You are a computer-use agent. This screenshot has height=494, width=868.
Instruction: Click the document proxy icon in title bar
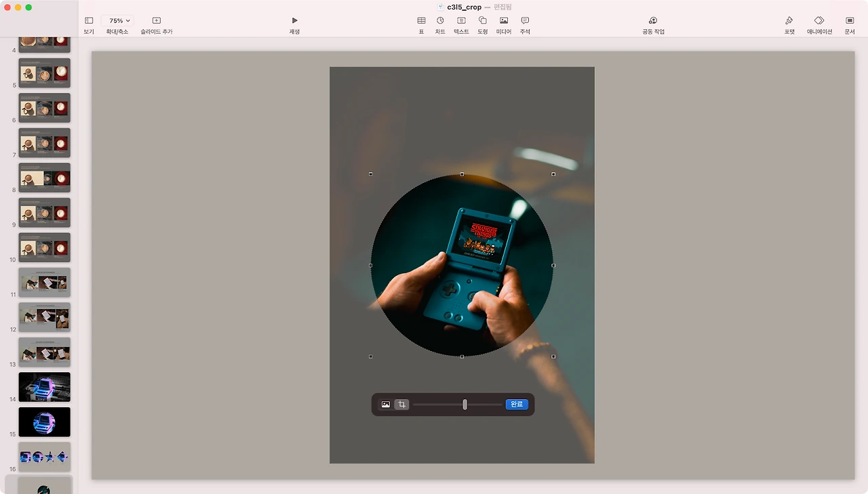[441, 7]
